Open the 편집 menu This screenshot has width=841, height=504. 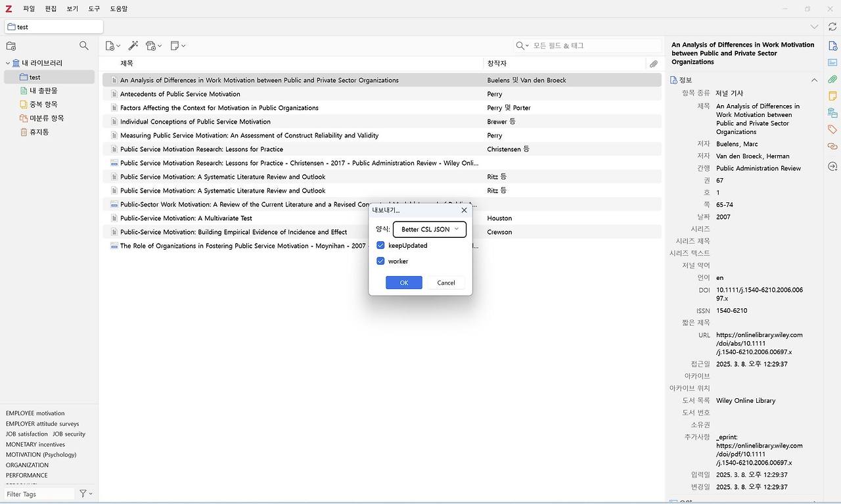[51, 9]
